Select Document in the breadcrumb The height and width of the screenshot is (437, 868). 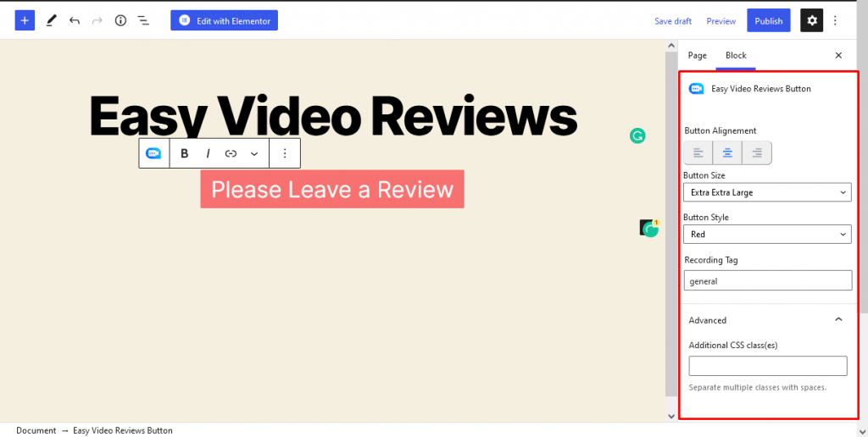(x=36, y=430)
